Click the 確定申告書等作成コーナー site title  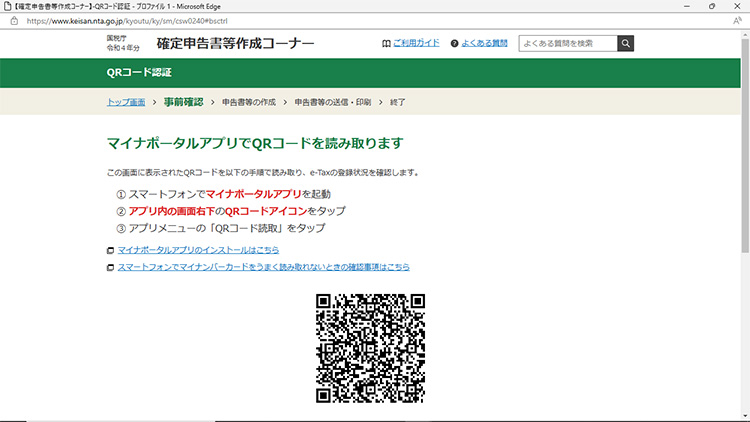(235, 44)
